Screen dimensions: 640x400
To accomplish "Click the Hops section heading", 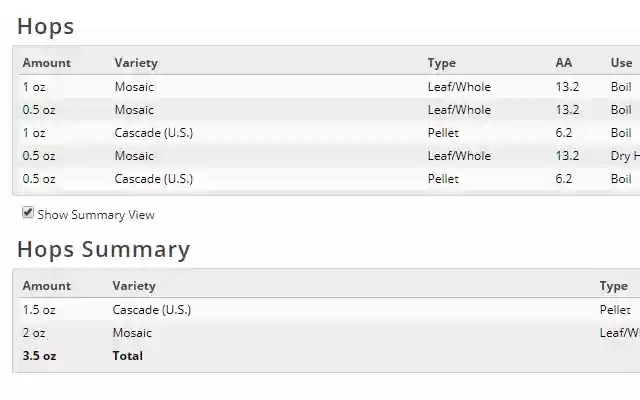I will click(x=46, y=27).
